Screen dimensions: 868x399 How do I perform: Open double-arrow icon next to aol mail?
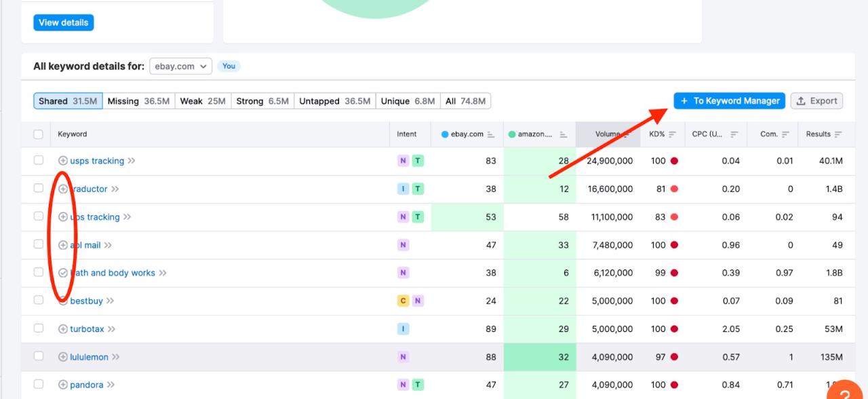[x=108, y=245]
